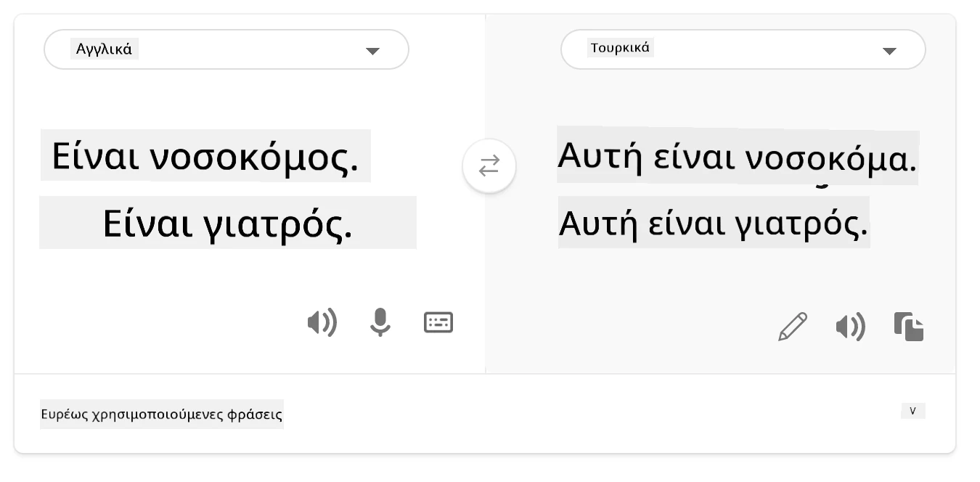Swap source and target languages
This screenshot has height=482, width=980.
[x=489, y=166]
